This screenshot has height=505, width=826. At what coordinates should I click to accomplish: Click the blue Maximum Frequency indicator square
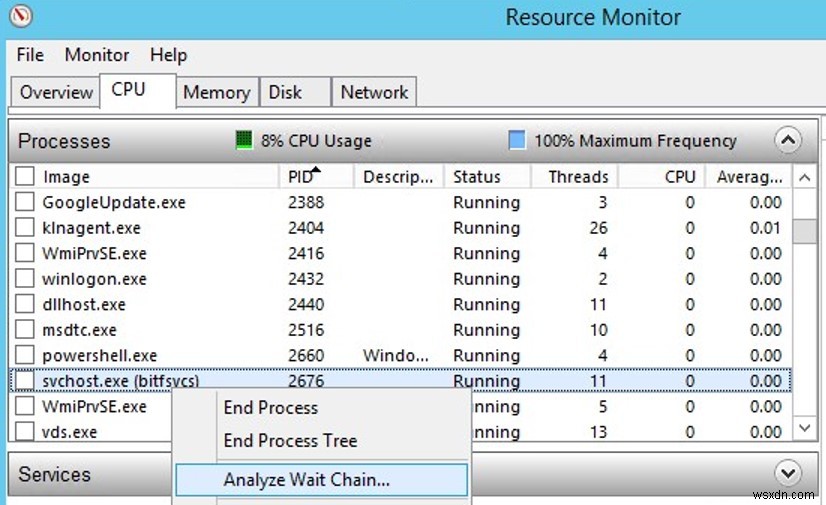click(x=517, y=140)
